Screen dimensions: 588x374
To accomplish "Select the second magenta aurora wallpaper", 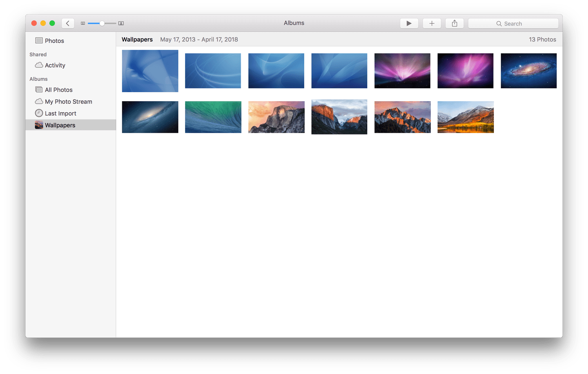I will (x=466, y=71).
